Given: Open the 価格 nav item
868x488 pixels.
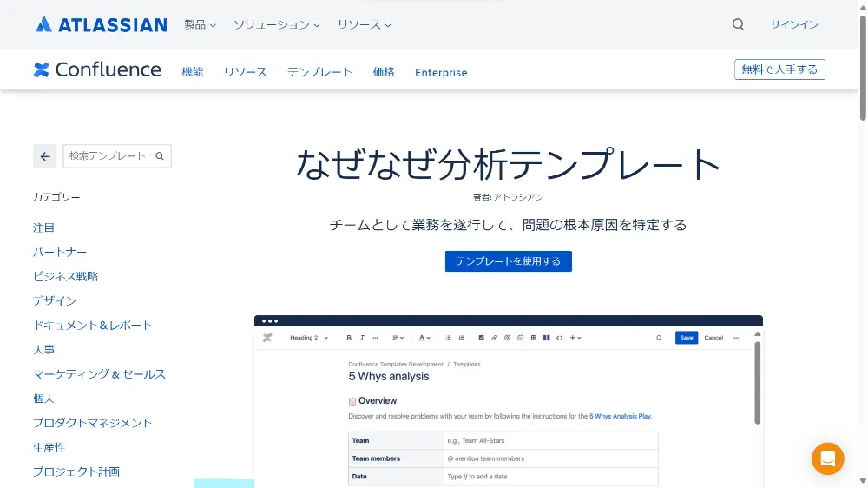Looking at the screenshot, I should coord(384,72).
